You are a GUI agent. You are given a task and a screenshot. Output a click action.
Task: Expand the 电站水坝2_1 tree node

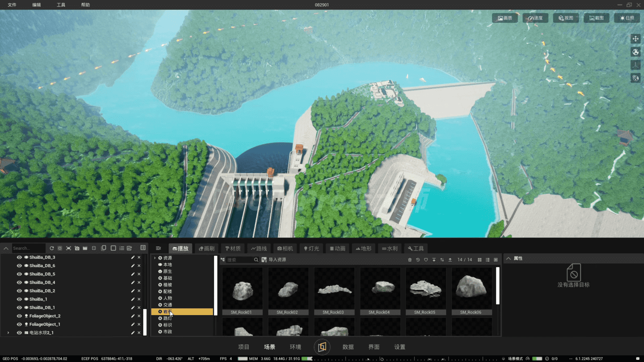8,333
